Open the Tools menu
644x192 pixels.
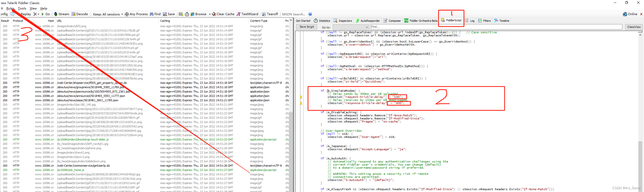click(22, 8)
